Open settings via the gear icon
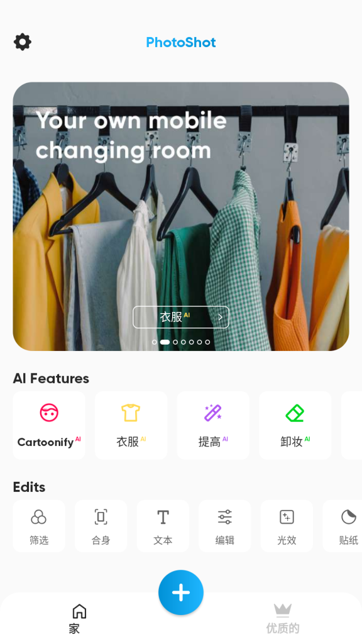 point(23,42)
